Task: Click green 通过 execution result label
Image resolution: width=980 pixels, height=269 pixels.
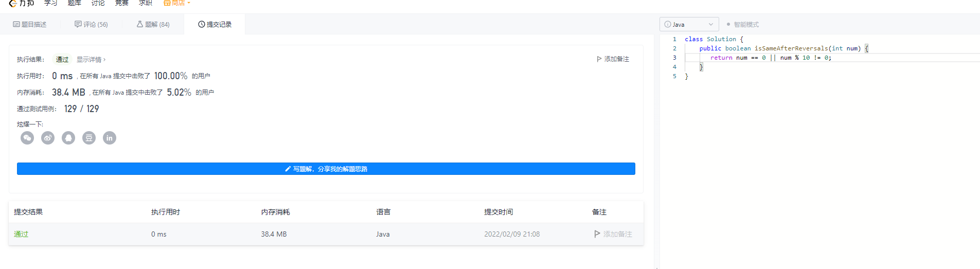Action: [62, 60]
